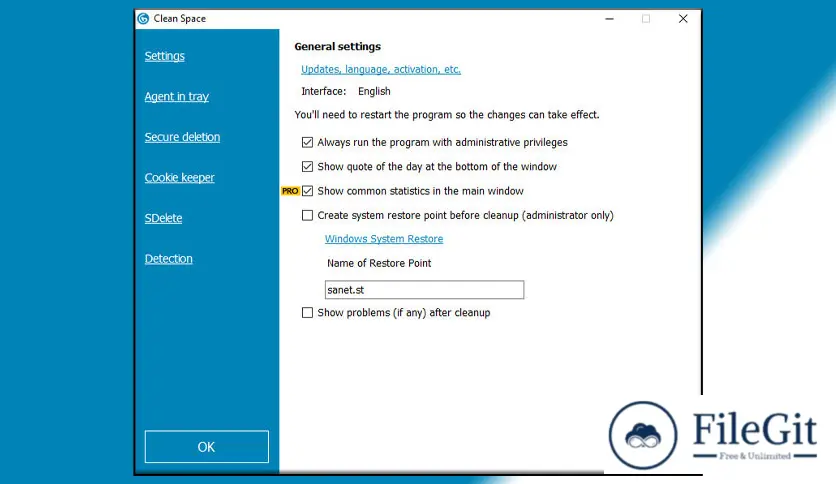Click the Clean Space app icon in title bar
The image size is (836, 484).
click(x=143, y=19)
